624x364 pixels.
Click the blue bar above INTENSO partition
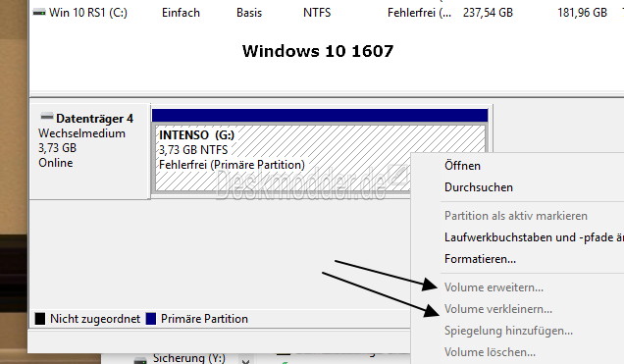[320, 116]
